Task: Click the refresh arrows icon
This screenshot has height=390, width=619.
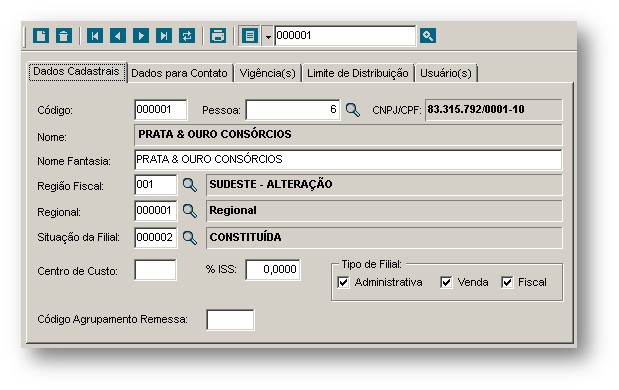Action: click(x=187, y=36)
